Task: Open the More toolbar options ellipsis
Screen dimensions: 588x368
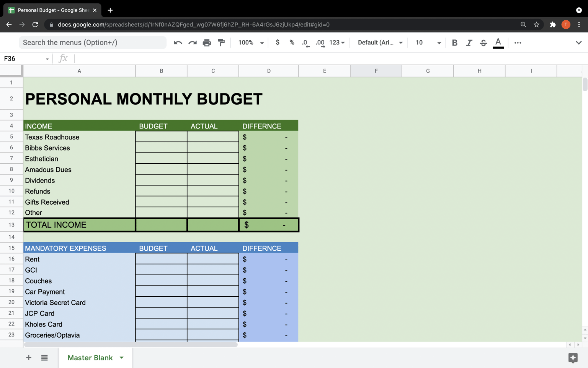Action: coord(518,43)
